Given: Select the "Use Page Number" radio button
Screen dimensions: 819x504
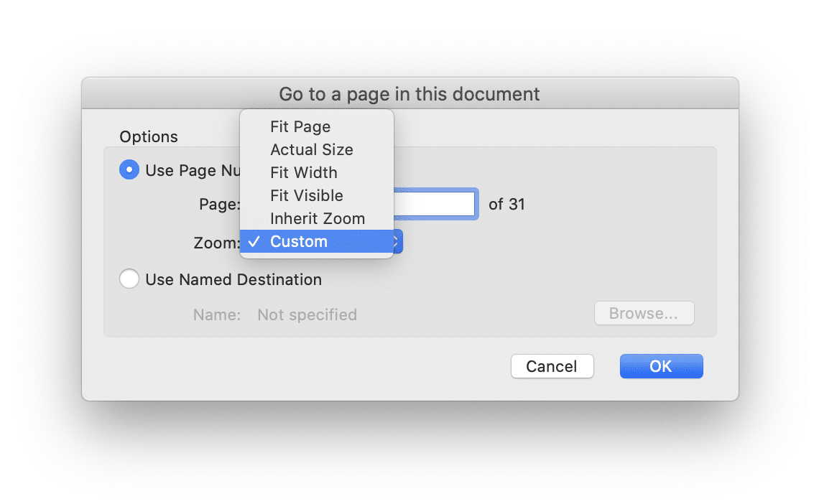Looking at the screenshot, I should (x=129, y=170).
